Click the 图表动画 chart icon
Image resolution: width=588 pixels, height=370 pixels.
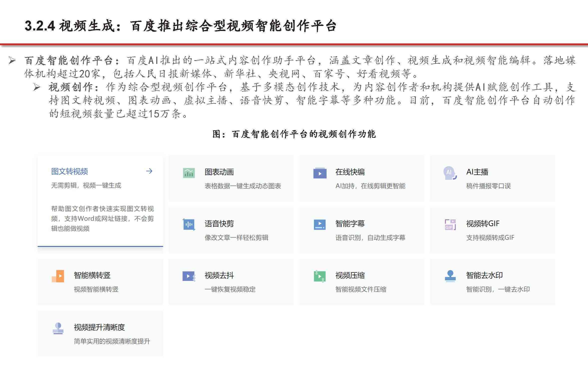189,173
